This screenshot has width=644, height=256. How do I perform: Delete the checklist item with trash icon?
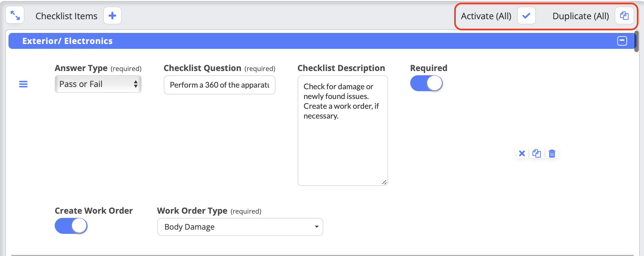(x=552, y=153)
